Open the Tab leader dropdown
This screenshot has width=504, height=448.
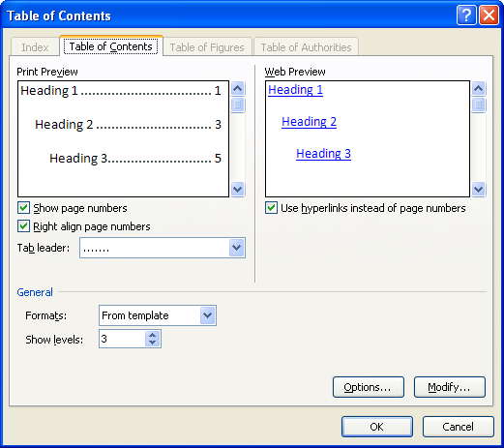pos(237,248)
